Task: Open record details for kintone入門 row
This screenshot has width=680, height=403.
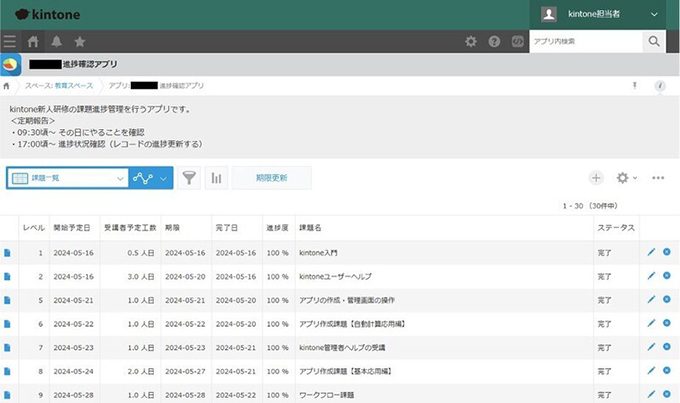Action: [7, 253]
